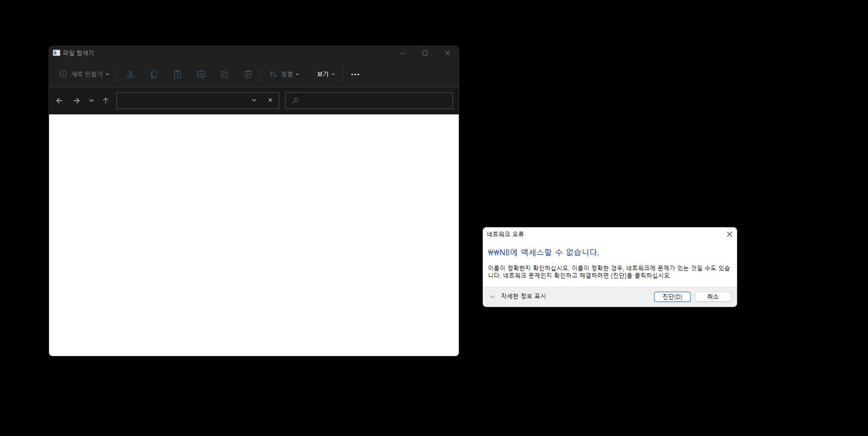
Task: Open the 새로 만들기 (New) menu
Action: point(84,74)
